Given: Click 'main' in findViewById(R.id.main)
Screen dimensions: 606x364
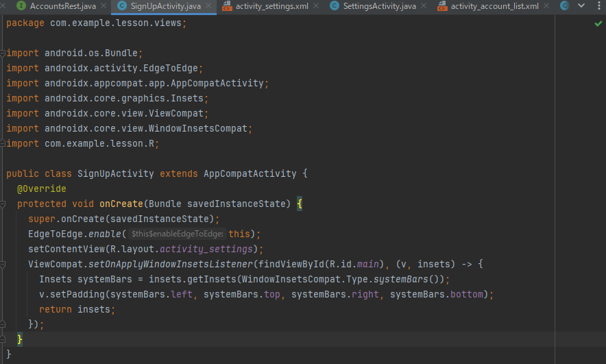Looking at the screenshot, I should pos(367,264).
